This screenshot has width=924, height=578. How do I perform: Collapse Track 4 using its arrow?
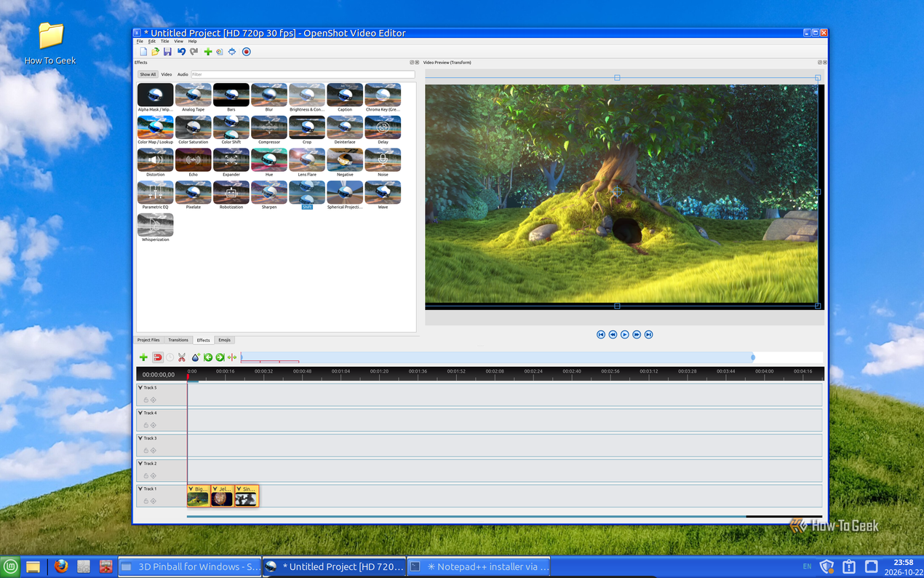point(140,413)
